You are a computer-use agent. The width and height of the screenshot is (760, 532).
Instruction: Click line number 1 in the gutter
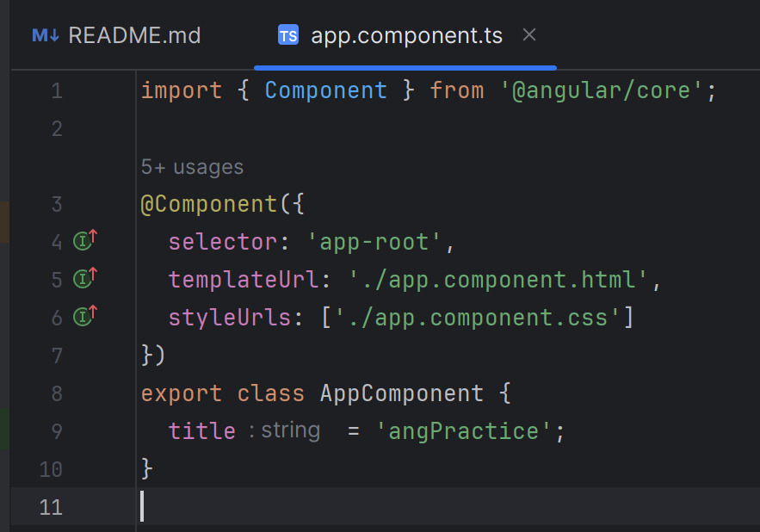click(x=57, y=91)
